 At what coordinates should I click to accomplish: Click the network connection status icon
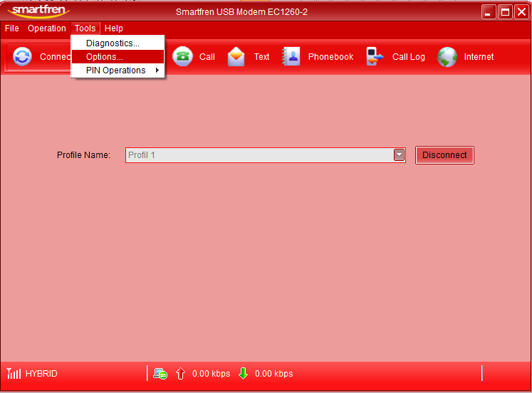(160, 374)
